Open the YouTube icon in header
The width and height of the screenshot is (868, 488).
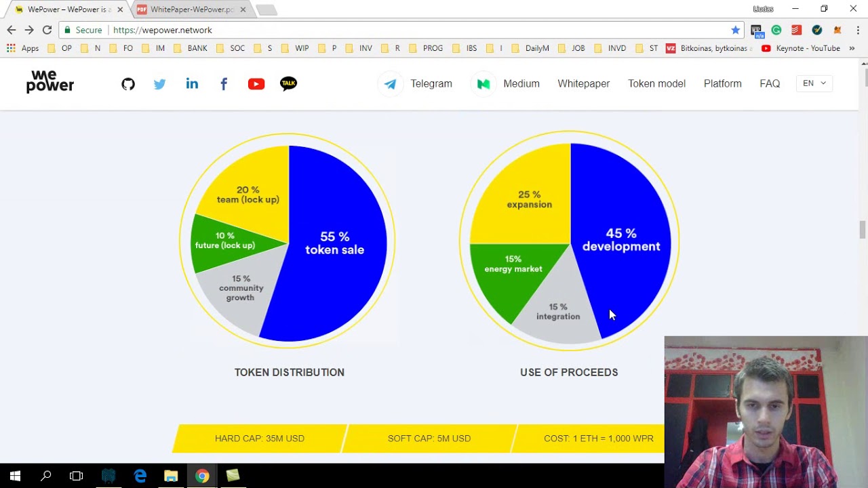(x=256, y=84)
